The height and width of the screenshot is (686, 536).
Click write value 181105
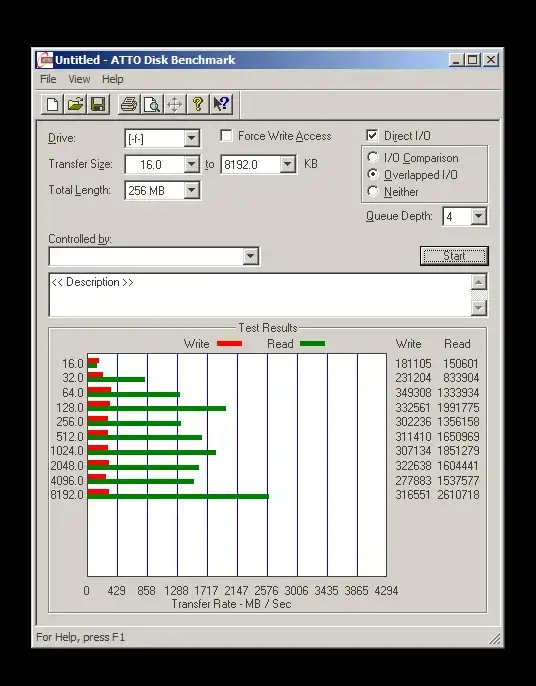413,364
